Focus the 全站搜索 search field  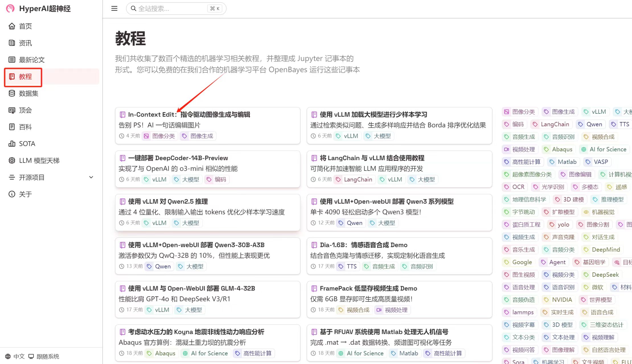[171, 9]
